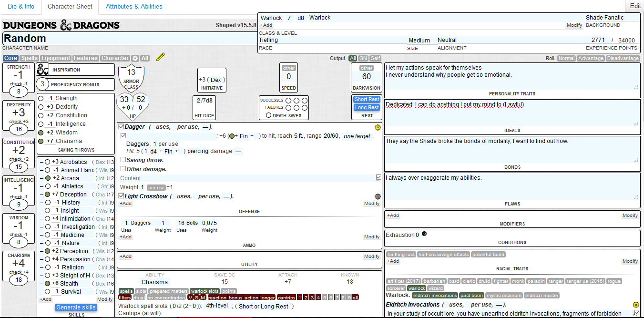Toggle the warlock class feature filter
The width and height of the screenshot is (644, 318).
[x=417, y=288]
